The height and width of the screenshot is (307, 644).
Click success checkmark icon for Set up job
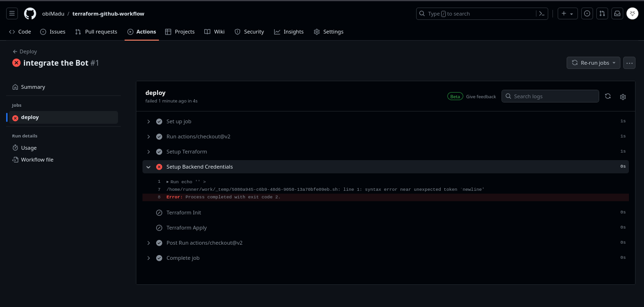pyautogui.click(x=159, y=121)
